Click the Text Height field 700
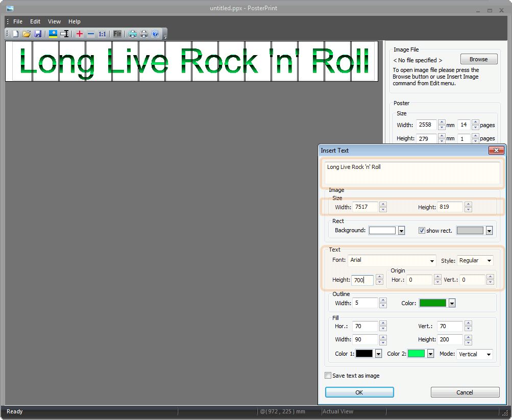 pyautogui.click(x=362, y=280)
